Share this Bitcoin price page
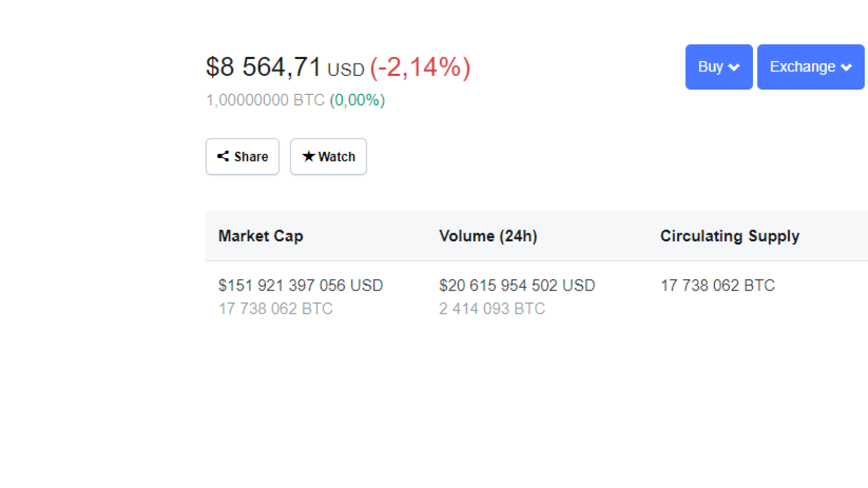Image resolution: width=868 pixels, height=488 pixels. (x=242, y=156)
